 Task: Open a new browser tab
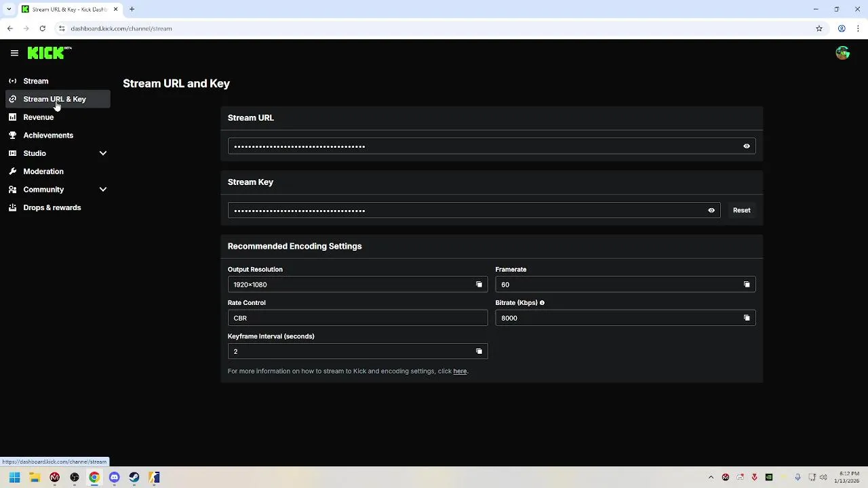pos(132,9)
